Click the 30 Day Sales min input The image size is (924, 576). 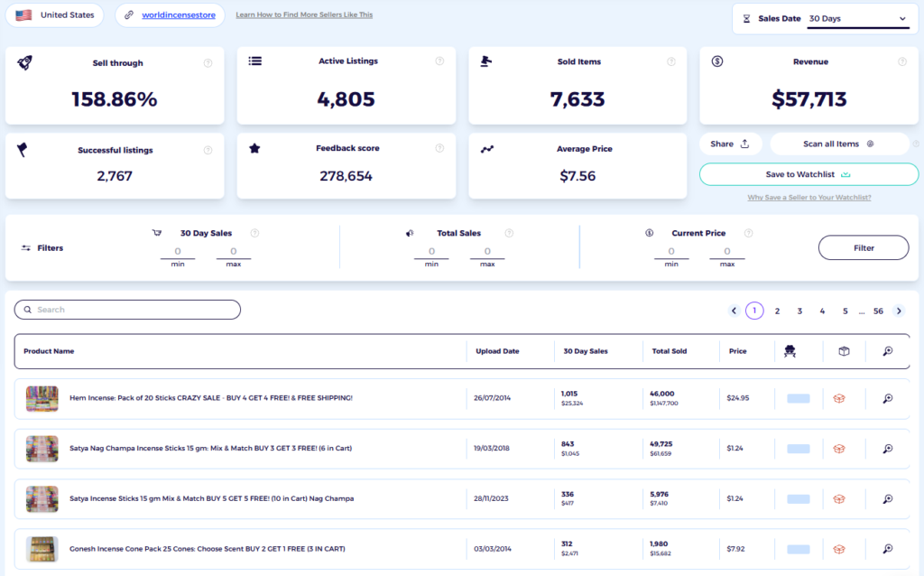pyautogui.click(x=178, y=252)
